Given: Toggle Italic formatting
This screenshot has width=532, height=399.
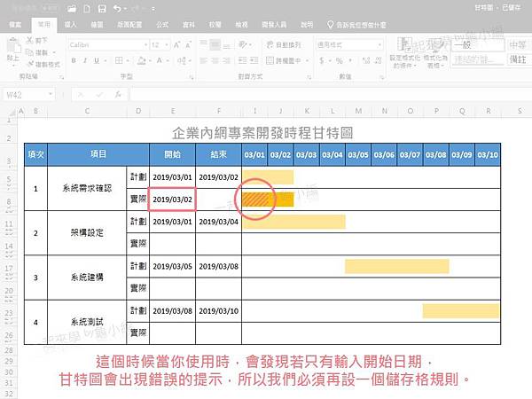Looking at the screenshot, I should (85, 60).
